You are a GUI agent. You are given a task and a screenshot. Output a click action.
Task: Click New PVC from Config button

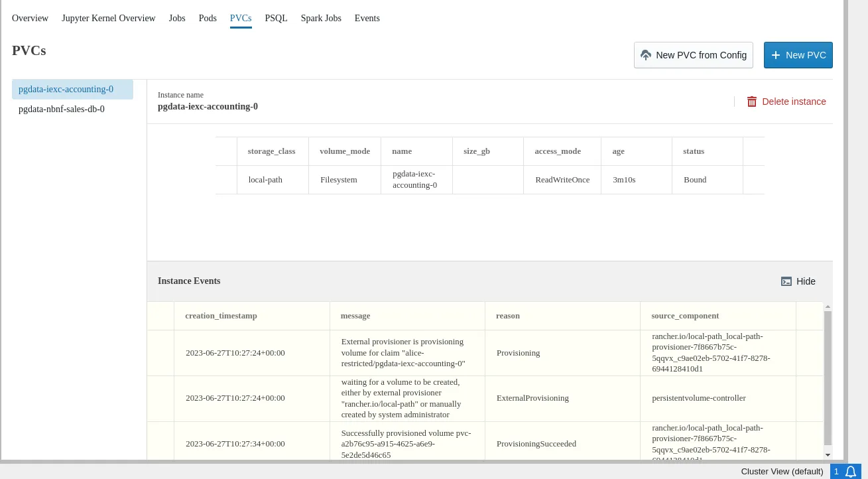click(694, 55)
